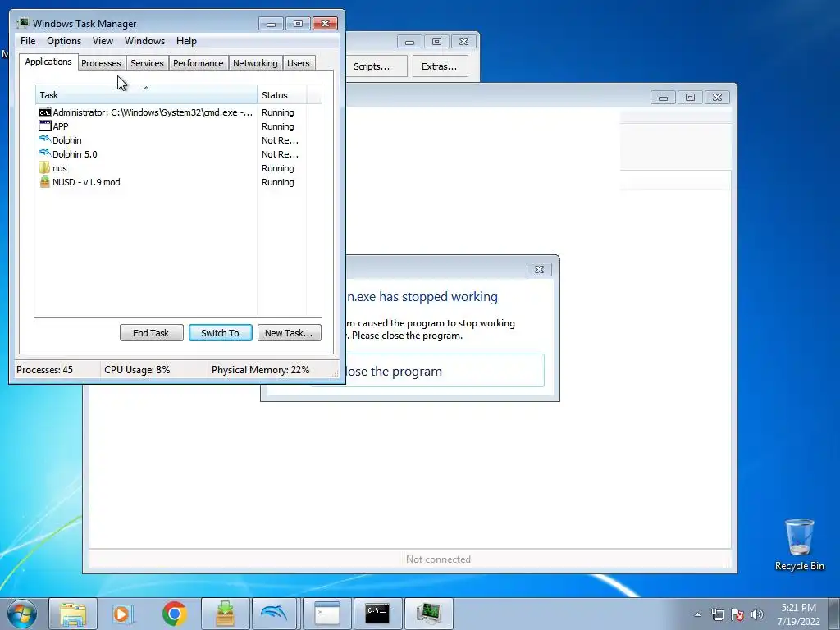Sort by the Status column header

tap(282, 95)
